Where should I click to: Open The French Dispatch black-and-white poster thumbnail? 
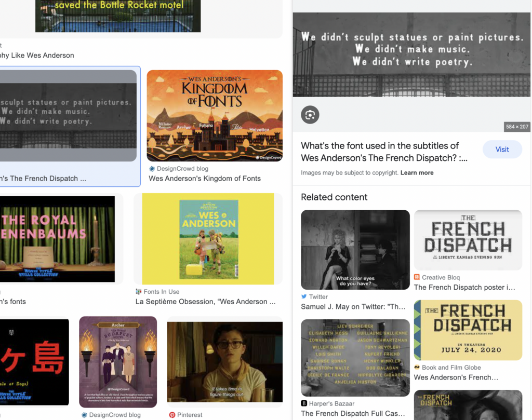click(x=468, y=240)
